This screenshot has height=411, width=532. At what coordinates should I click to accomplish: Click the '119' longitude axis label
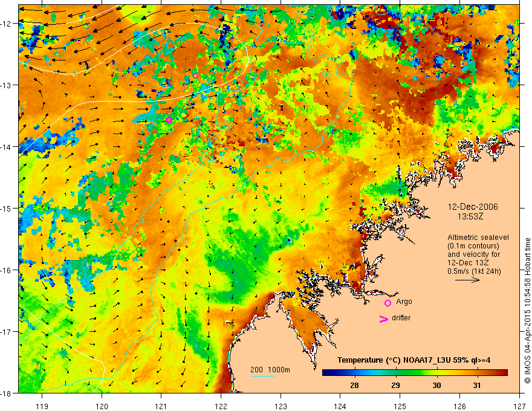42,406
